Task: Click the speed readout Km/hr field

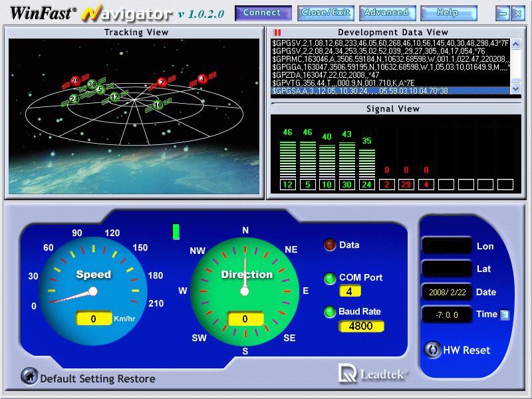Action: (94, 319)
